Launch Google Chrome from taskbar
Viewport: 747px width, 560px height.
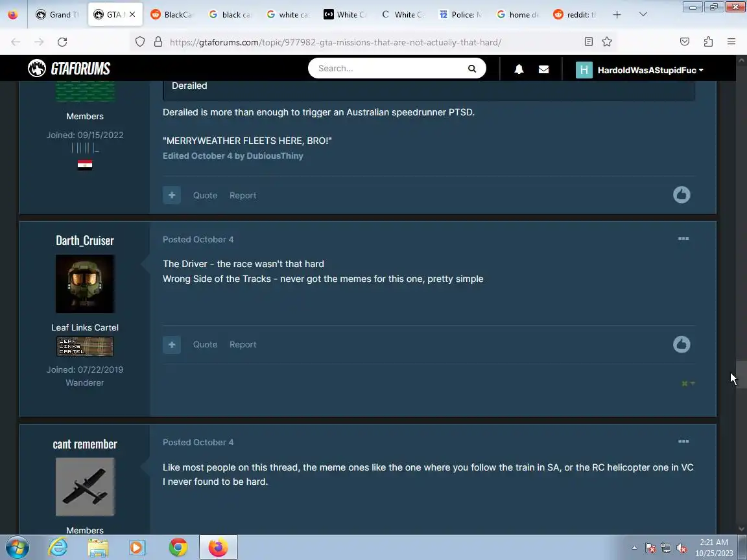coord(178,548)
